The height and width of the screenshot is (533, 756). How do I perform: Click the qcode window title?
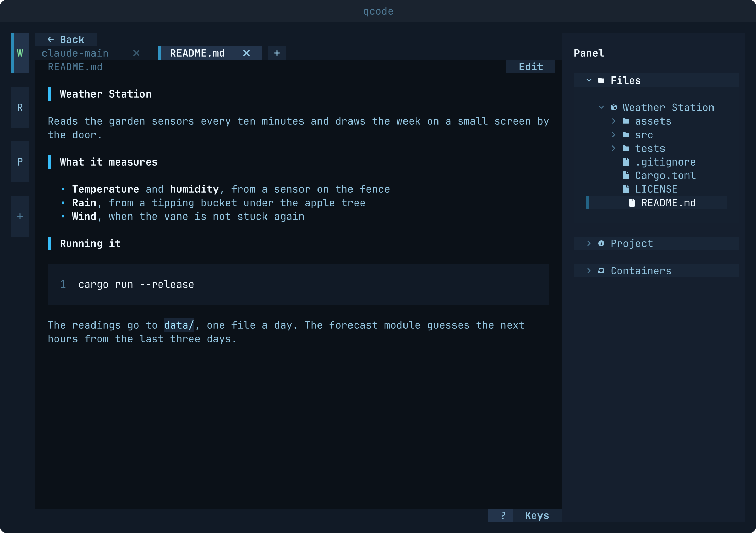(x=378, y=11)
